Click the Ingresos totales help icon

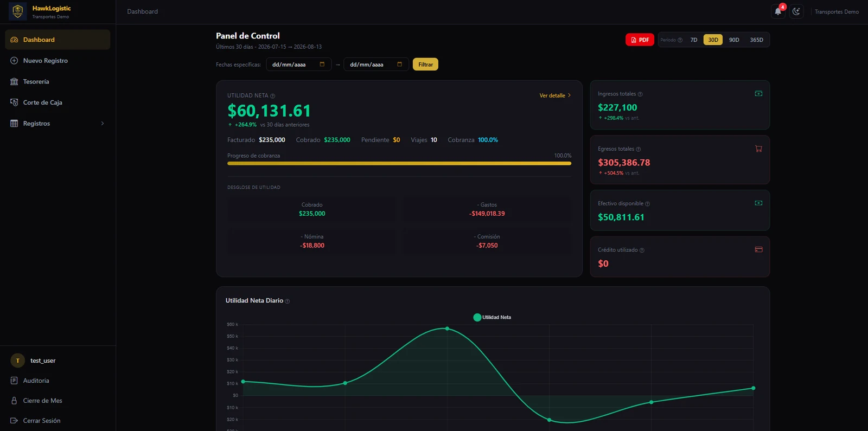640,94
